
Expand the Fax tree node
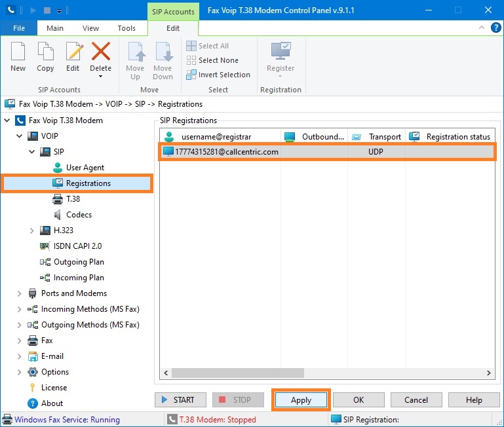point(19,341)
